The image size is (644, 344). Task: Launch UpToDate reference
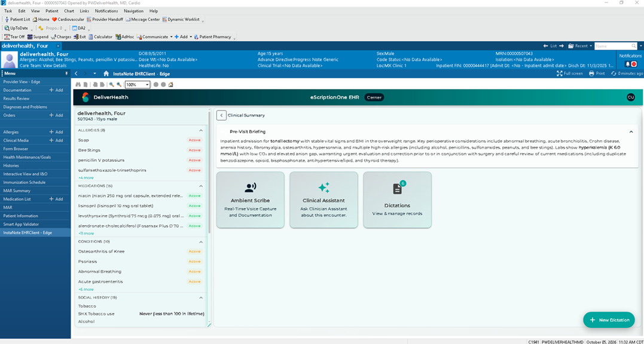coord(16,28)
